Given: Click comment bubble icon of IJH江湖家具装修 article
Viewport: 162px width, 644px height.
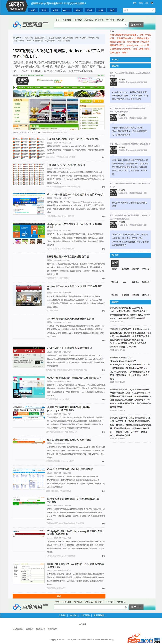Looking at the screenshot, I should (103, 278).
